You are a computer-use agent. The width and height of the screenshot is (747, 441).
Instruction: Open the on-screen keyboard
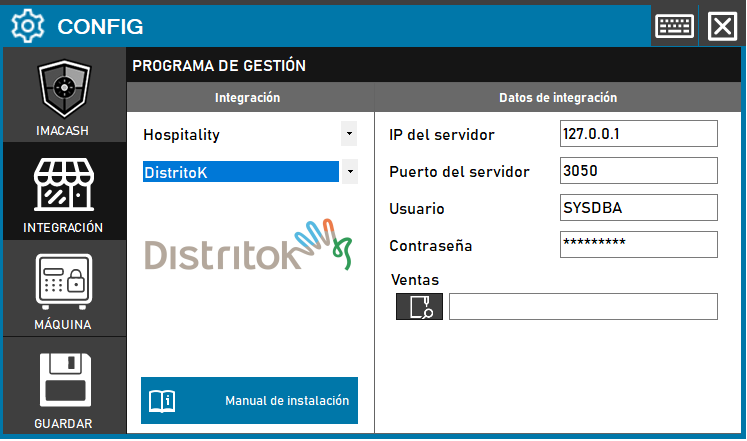(x=675, y=26)
